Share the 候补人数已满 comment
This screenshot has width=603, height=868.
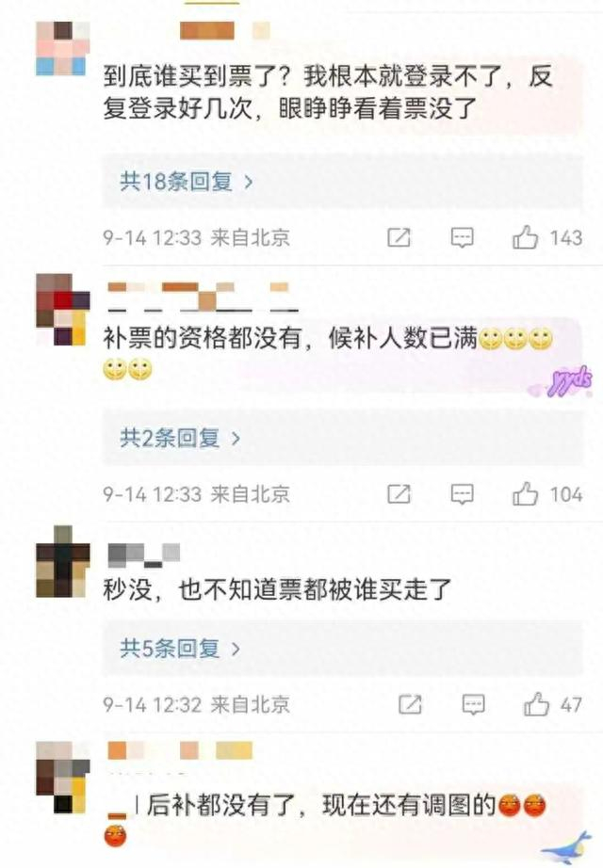coord(399,494)
